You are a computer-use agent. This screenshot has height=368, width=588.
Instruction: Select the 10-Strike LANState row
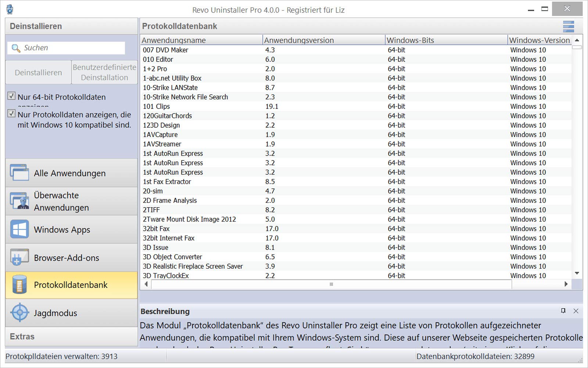click(x=356, y=88)
